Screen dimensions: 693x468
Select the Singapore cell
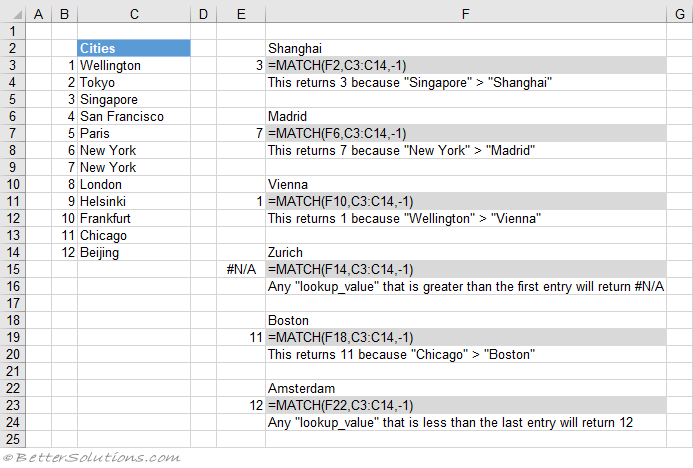(134, 99)
